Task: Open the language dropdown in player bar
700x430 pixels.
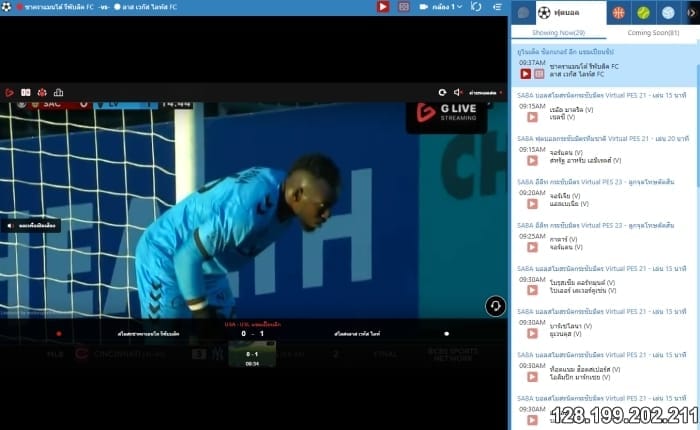Action: 486,93
